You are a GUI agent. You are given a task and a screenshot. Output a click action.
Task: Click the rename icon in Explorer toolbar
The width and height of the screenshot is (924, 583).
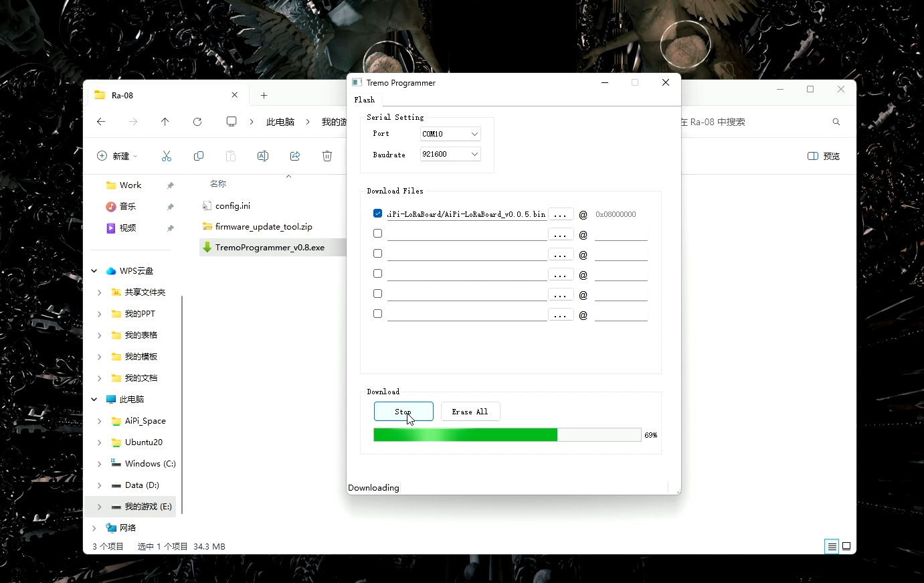263,156
